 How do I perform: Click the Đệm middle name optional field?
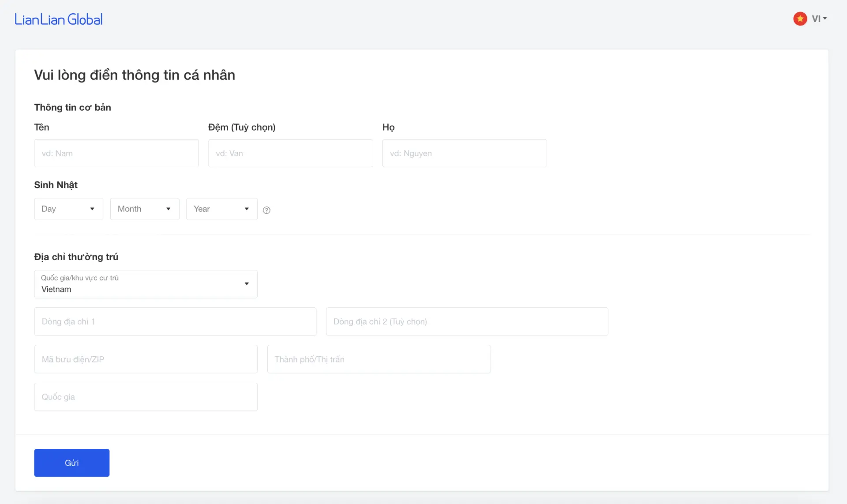pos(291,153)
